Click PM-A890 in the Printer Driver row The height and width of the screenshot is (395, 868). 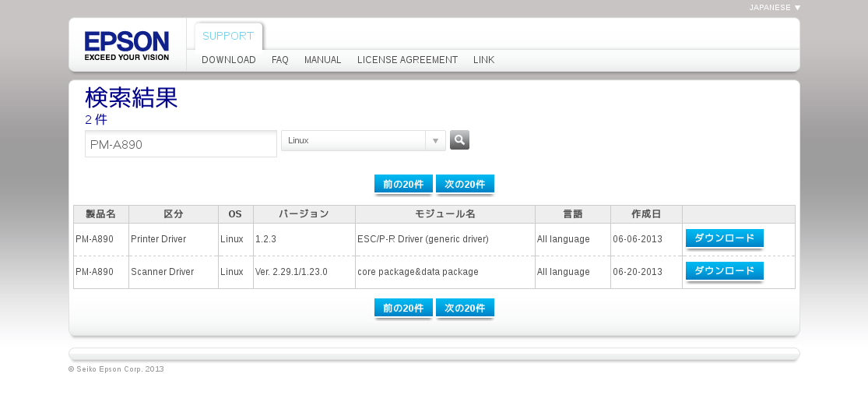[95, 239]
